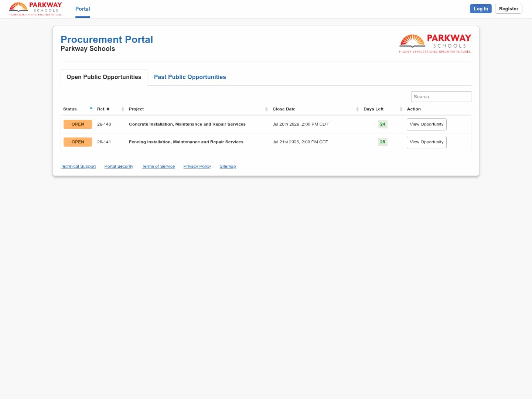Click the Parkway Schools logo in the navbar
Viewport: 532px width, 399px height.
tap(35, 9)
